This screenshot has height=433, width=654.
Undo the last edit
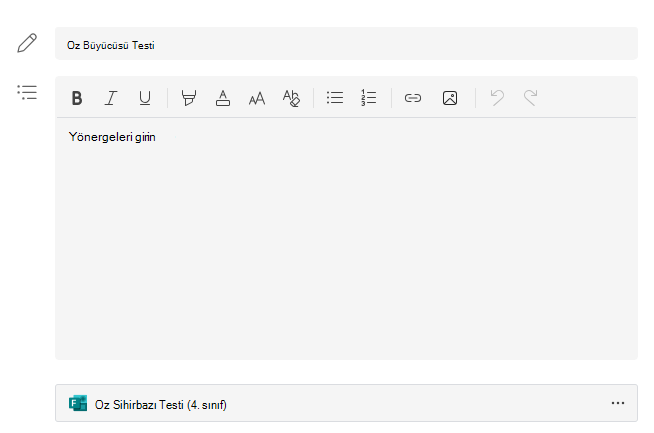[497, 98]
